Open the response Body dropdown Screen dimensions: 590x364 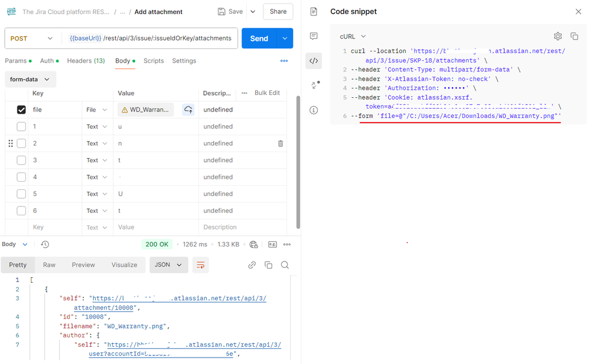click(15, 244)
